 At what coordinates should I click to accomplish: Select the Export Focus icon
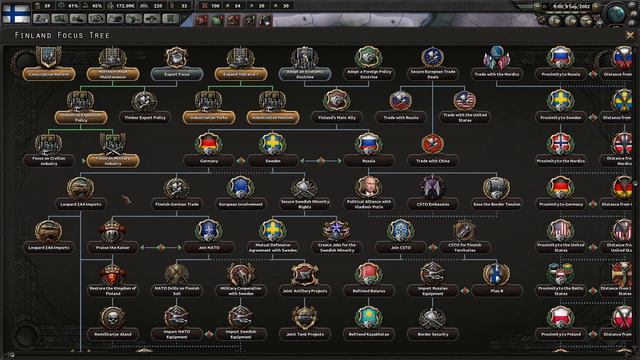(176, 57)
